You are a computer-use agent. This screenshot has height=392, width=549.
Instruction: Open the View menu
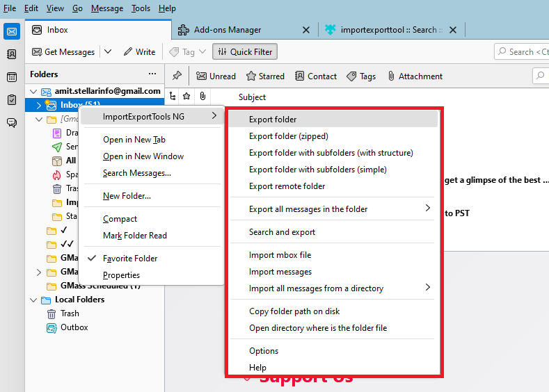click(56, 8)
